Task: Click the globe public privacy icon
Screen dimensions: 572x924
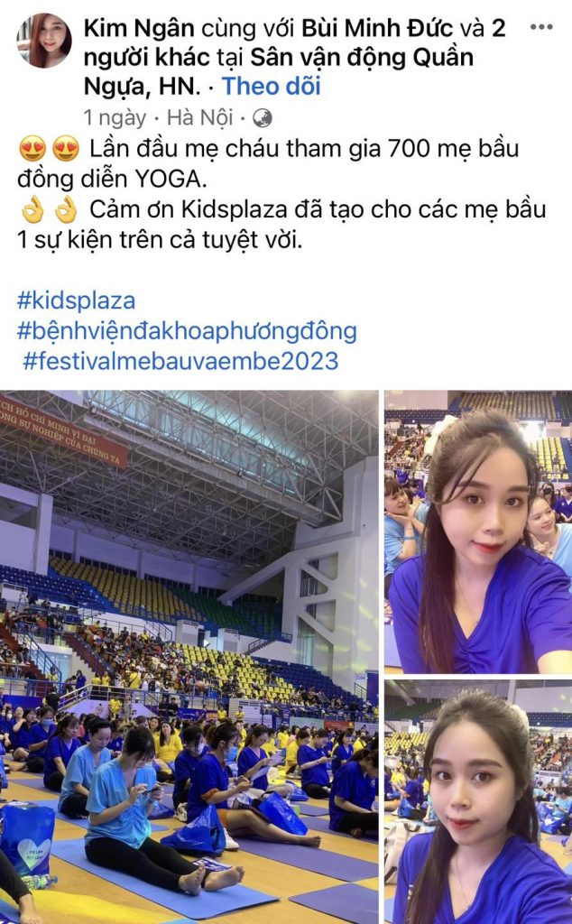Action: click(x=263, y=118)
